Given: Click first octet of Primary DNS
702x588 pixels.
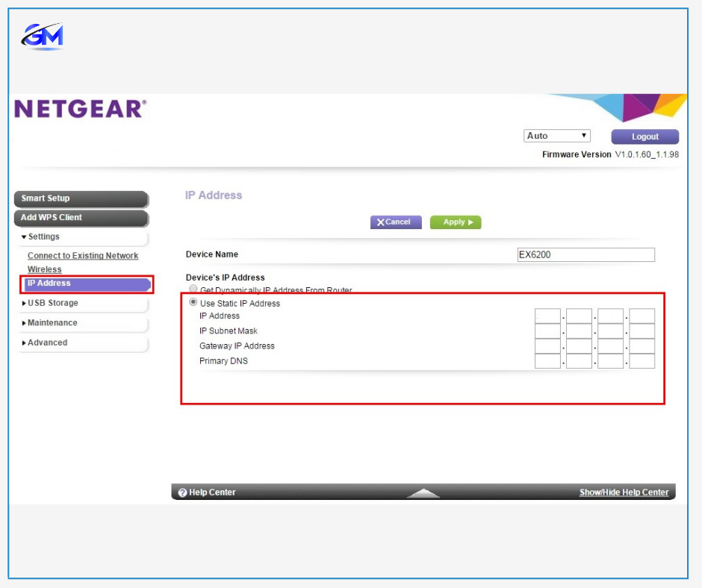Looking at the screenshot, I should 547,361.
